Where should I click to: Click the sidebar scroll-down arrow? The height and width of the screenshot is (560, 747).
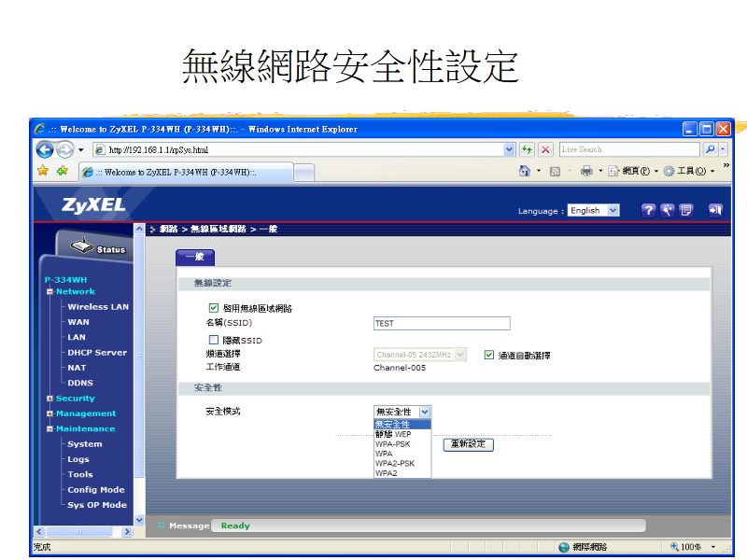[x=139, y=520]
